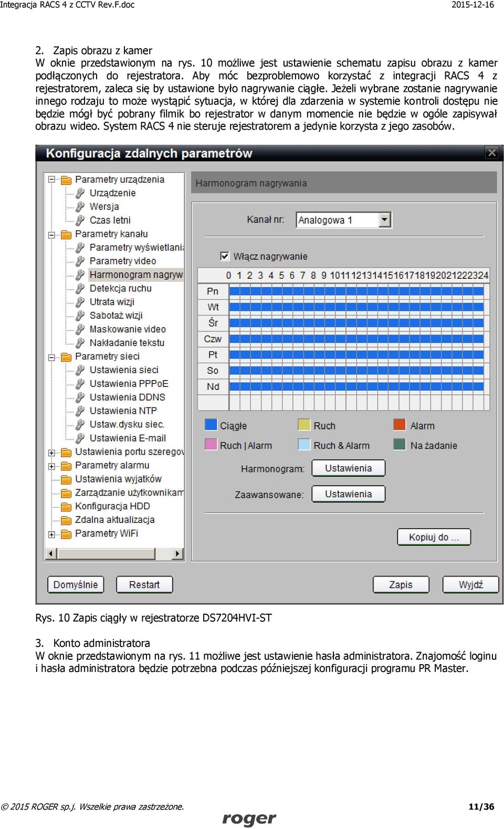Click the Nd row header in schedule

pos(213,387)
